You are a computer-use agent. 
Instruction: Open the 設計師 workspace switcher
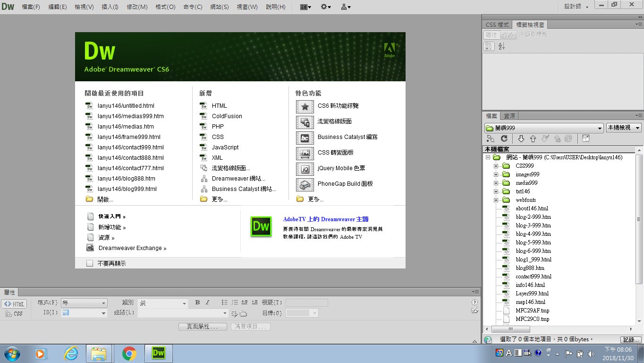(576, 7)
